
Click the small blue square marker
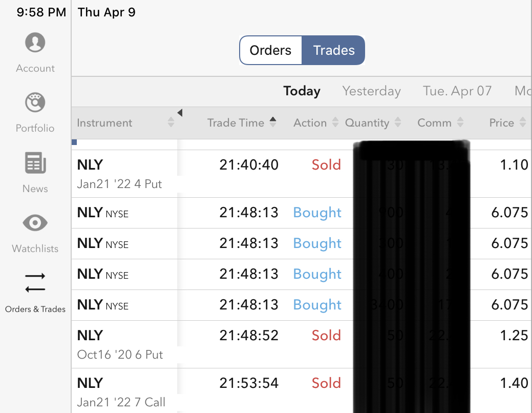[x=75, y=142]
